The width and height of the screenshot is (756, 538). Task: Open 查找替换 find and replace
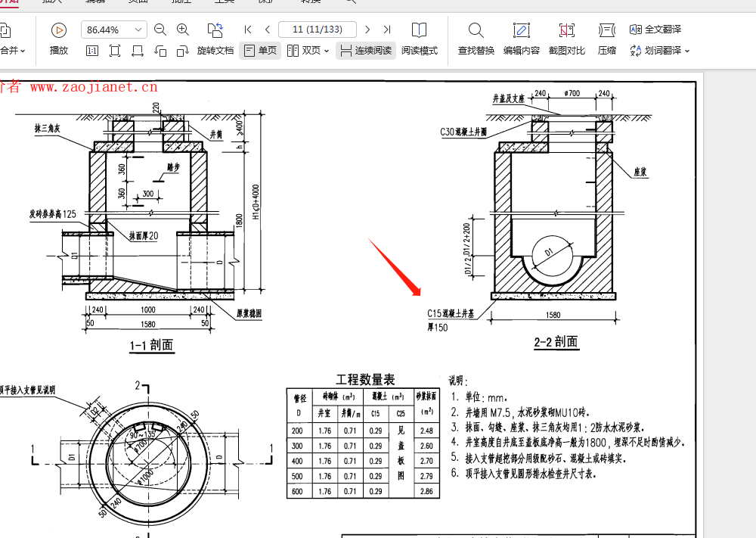coord(476,39)
